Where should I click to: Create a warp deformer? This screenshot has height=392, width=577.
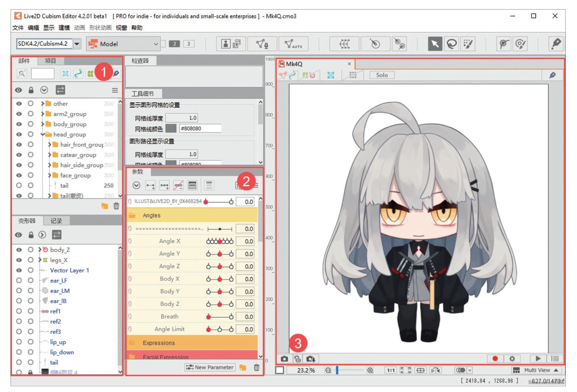pos(344,44)
